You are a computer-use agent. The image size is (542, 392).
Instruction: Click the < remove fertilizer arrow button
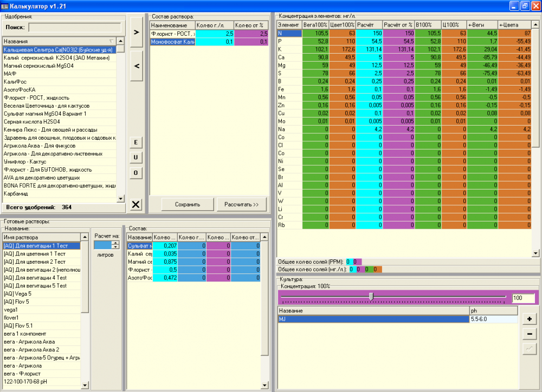(136, 66)
